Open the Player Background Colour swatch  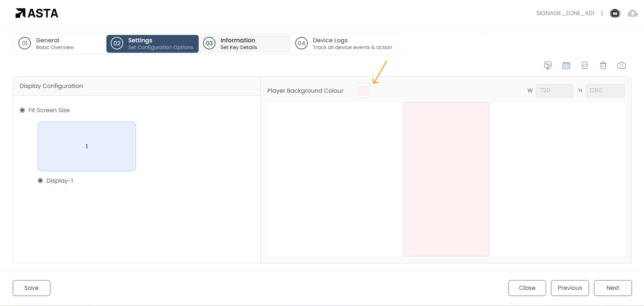pos(363,91)
